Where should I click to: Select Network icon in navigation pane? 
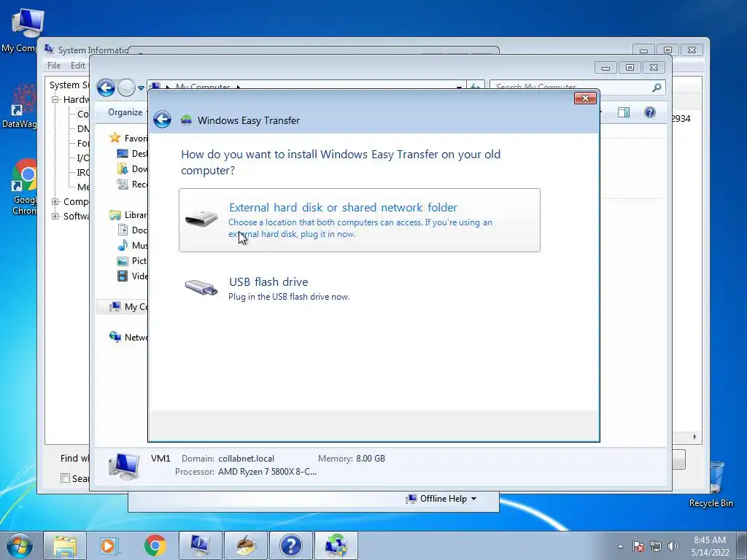pos(115,337)
